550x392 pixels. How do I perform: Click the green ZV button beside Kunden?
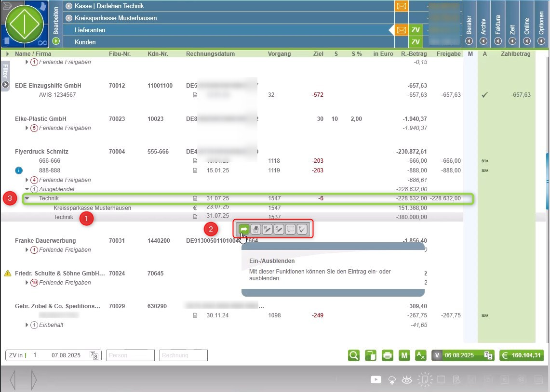(x=416, y=42)
